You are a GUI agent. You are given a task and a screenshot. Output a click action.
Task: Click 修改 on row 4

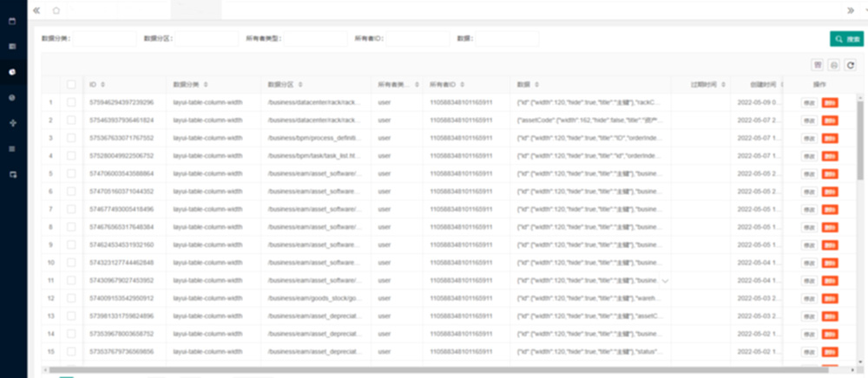tap(809, 156)
